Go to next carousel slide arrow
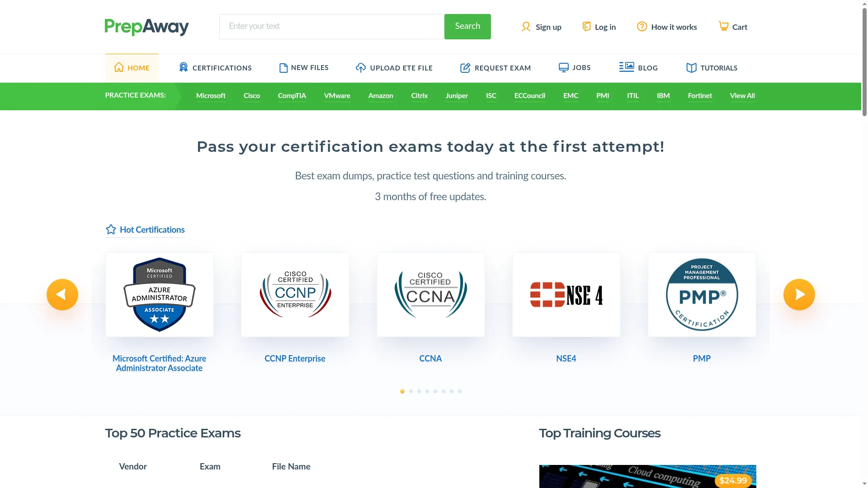The width and height of the screenshot is (868, 488). point(799,295)
